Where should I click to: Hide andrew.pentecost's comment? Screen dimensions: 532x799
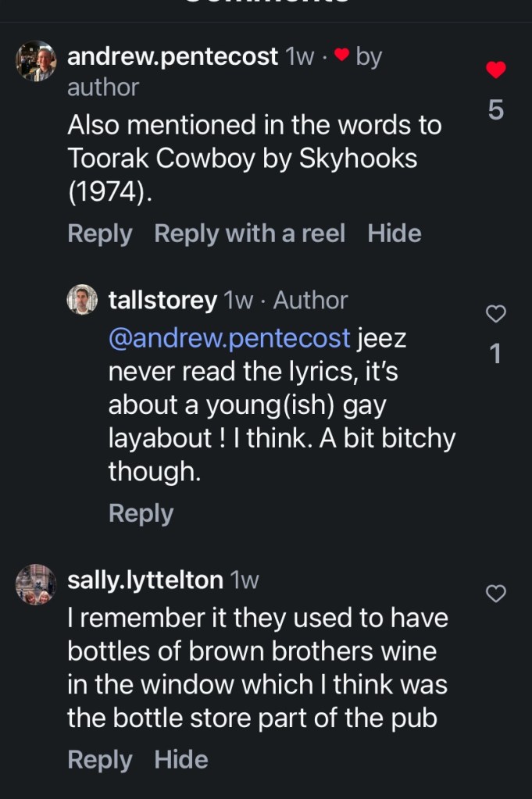click(395, 234)
